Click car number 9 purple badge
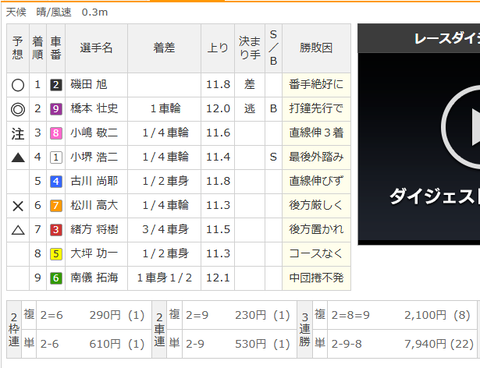This screenshot has height=368, width=480. pyautogui.click(x=56, y=109)
